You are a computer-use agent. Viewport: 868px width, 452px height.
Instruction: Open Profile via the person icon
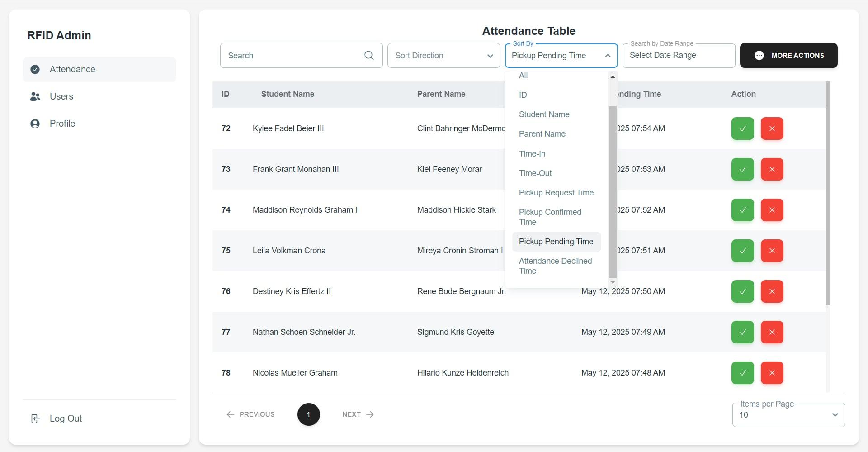(35, 124)
